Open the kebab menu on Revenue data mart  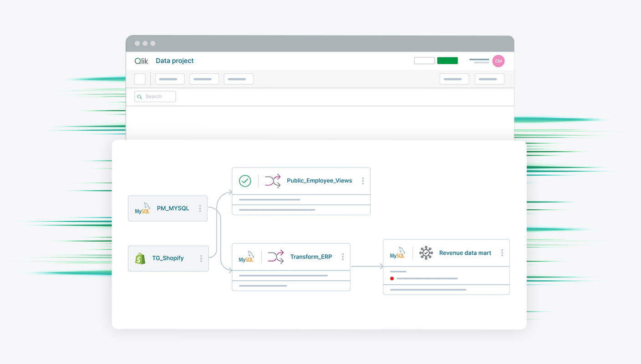pos(501,253)
